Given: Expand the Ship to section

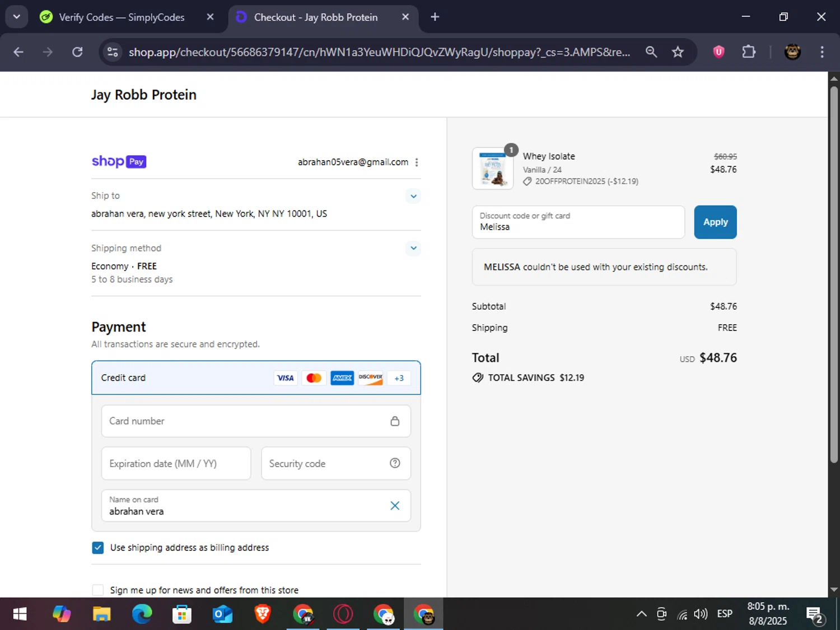Looking at the screenshot, I should click(413, 196).
